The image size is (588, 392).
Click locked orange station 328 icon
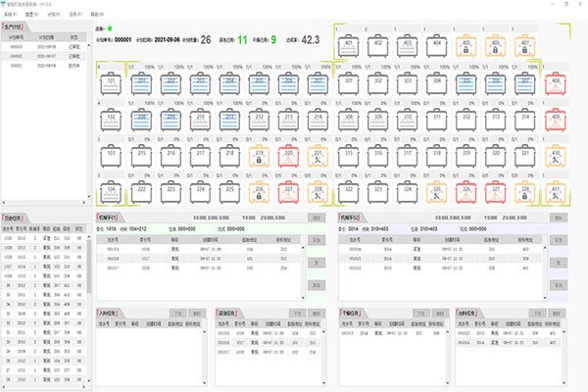click(x=524, y=192)
